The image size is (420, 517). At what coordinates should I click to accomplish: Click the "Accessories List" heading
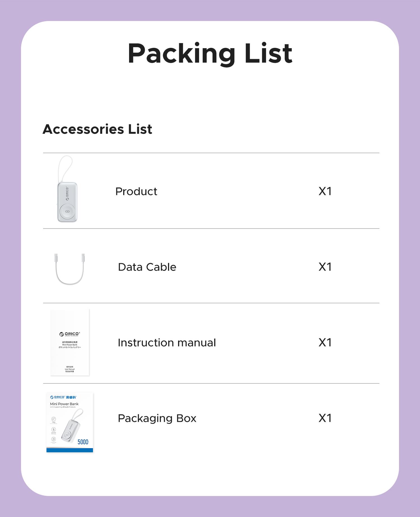(x=97, y=129)
